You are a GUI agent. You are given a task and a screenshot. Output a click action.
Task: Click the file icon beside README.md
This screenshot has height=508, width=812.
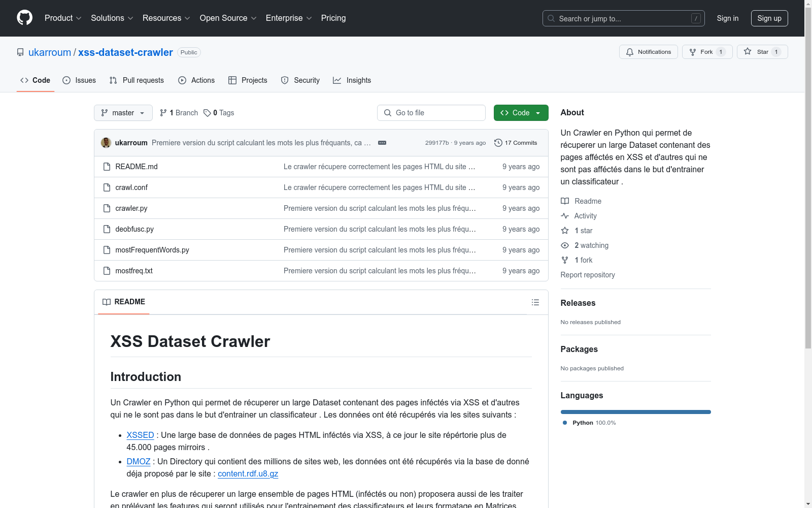[x=107, y=167]
